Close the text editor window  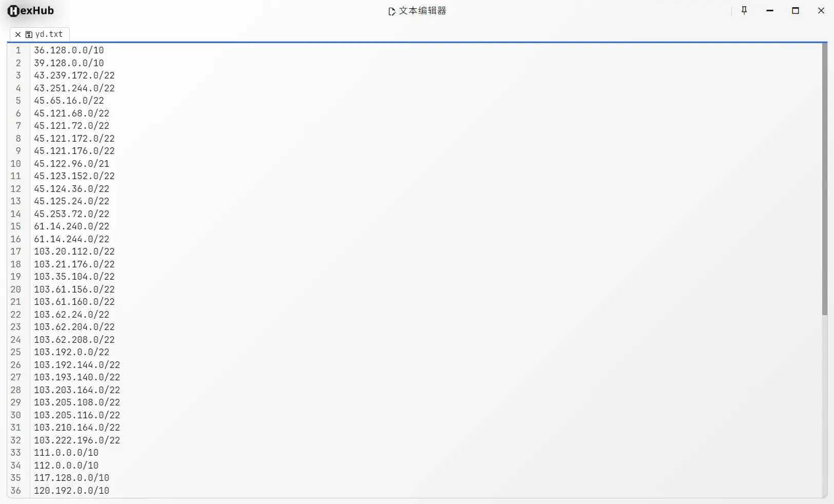point(821,10)
